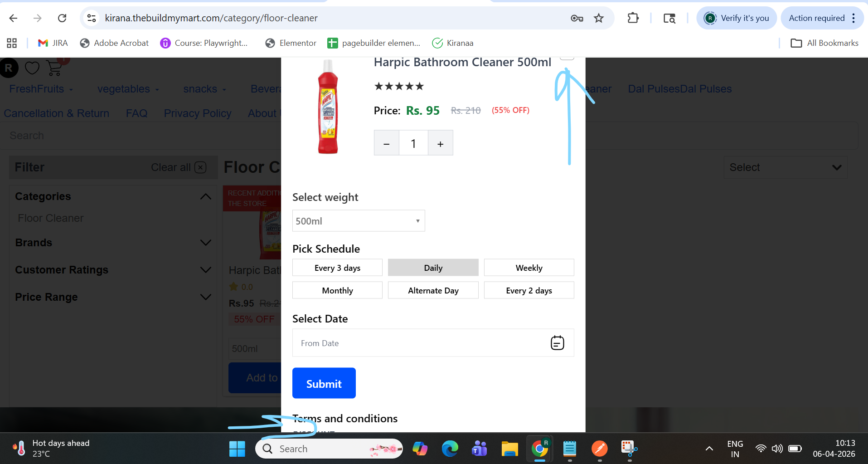
Task: Open the site information icon in address bar
Action: tap(92, 18)
